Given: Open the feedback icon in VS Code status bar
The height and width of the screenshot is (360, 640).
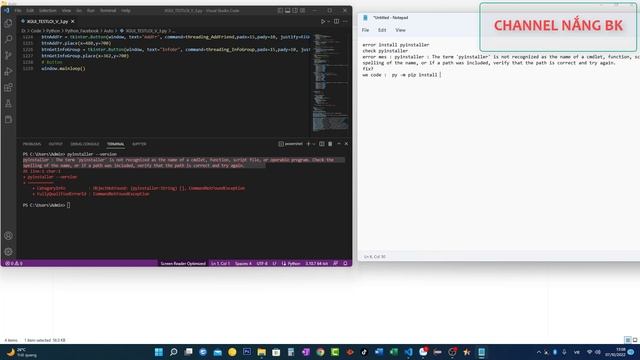Looking at the screenshot, I should 336,264.
